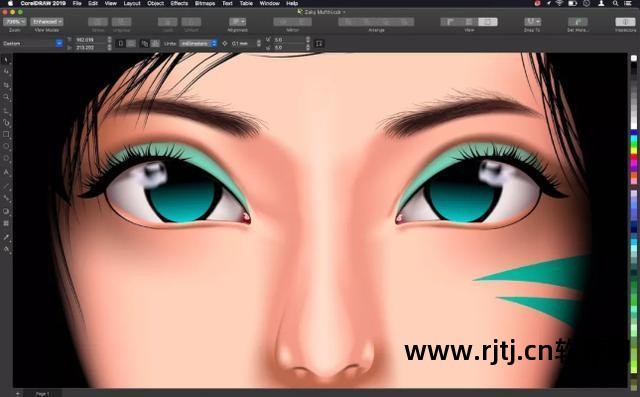The height and width of the screenshot is (397, 640).
Task: Apply page layout to current page only
Action: tap(155, 43)
